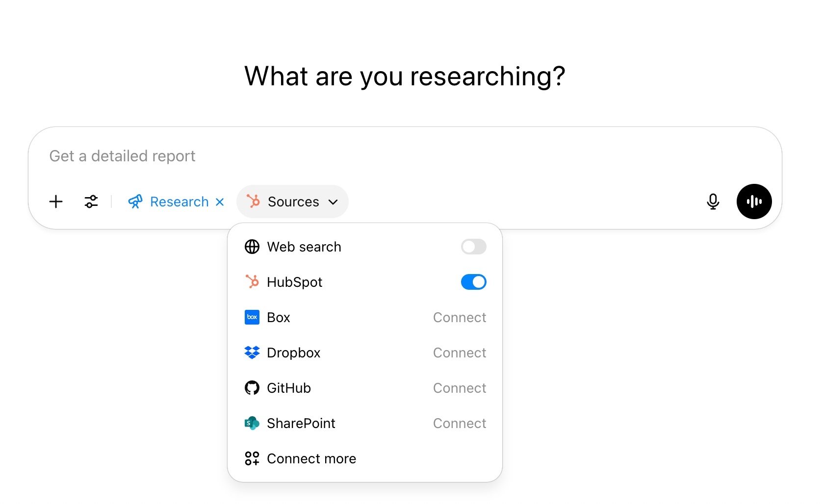
Task: Open the Sources dropdown
Action: [x=292, y=202]
